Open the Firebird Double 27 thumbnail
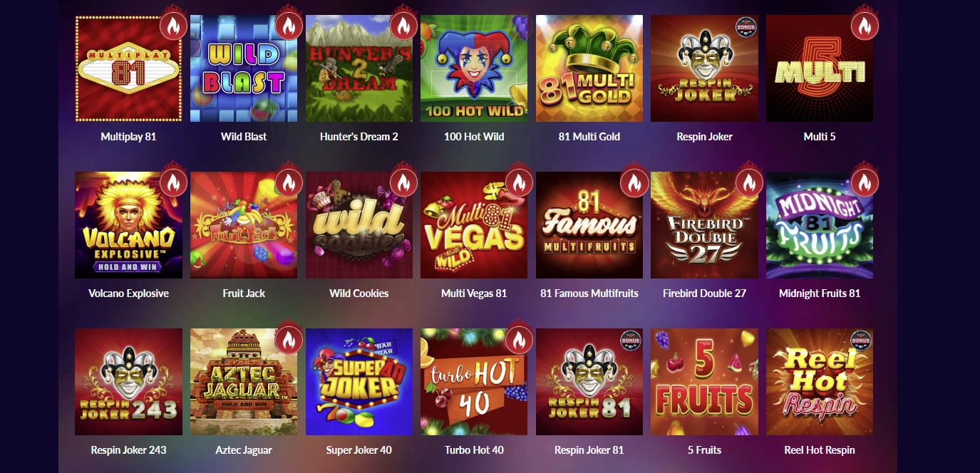980x473 pixels. click(704, 225)
